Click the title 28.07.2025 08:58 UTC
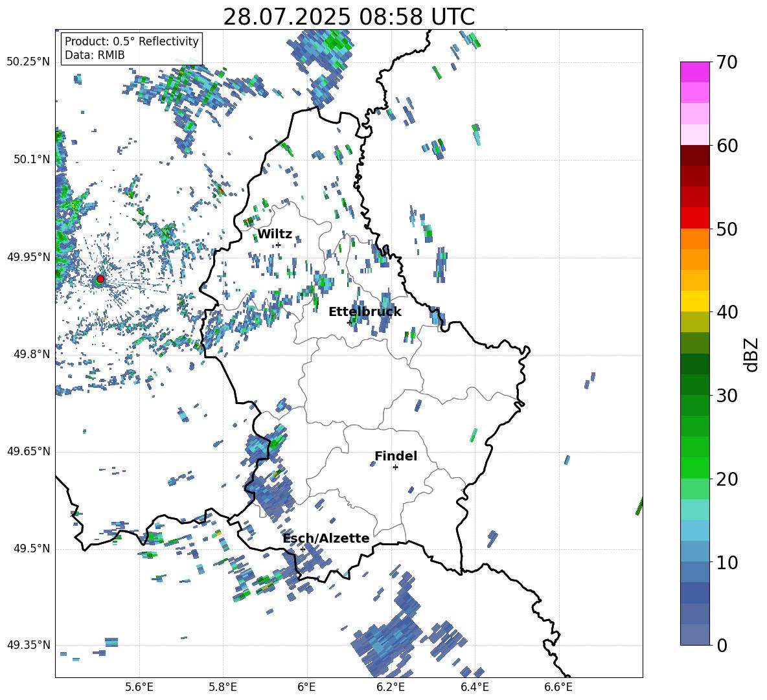Image resolution: width=767 pixels, height=700 pixels. coord(349,17)
